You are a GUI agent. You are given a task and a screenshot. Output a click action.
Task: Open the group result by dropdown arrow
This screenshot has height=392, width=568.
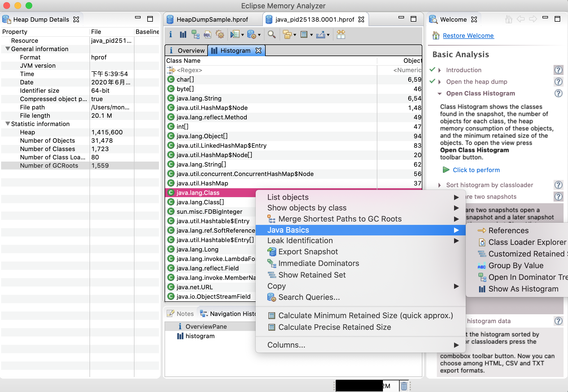[x=295, y=35]
